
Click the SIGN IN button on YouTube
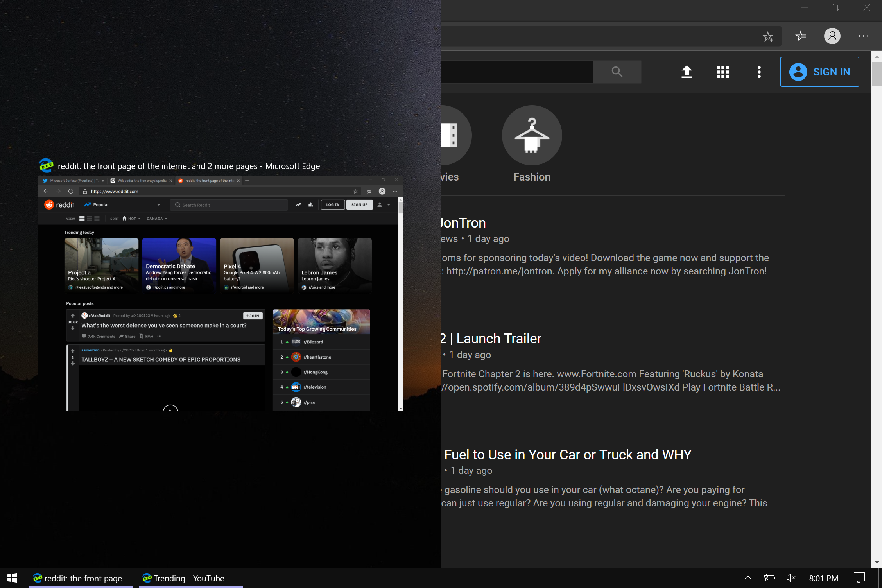point(819,72)
